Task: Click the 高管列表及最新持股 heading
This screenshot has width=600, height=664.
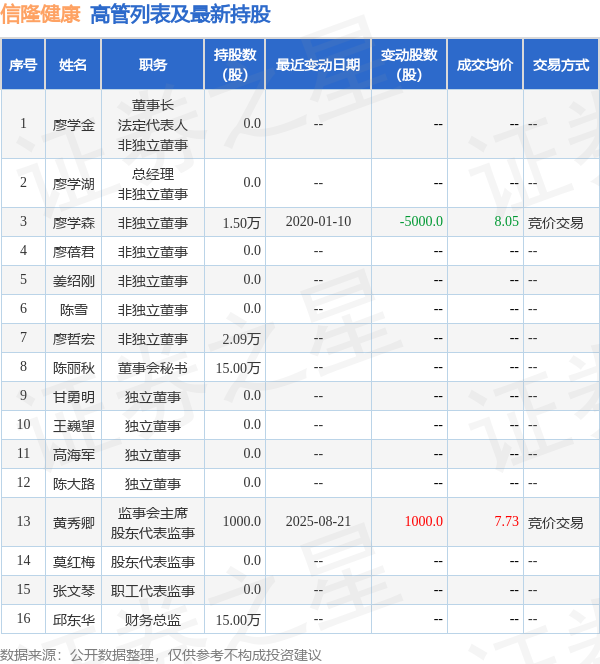Action: (x=180, y=14)
